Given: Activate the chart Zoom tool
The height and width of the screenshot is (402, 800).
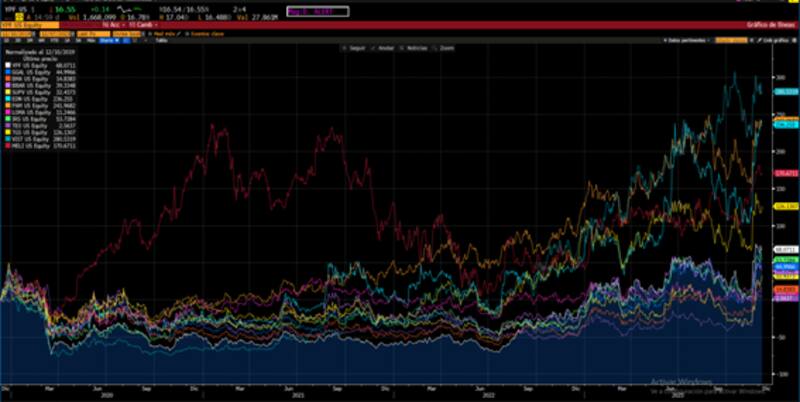Looking at the screenshot, I should coord(446,48).
